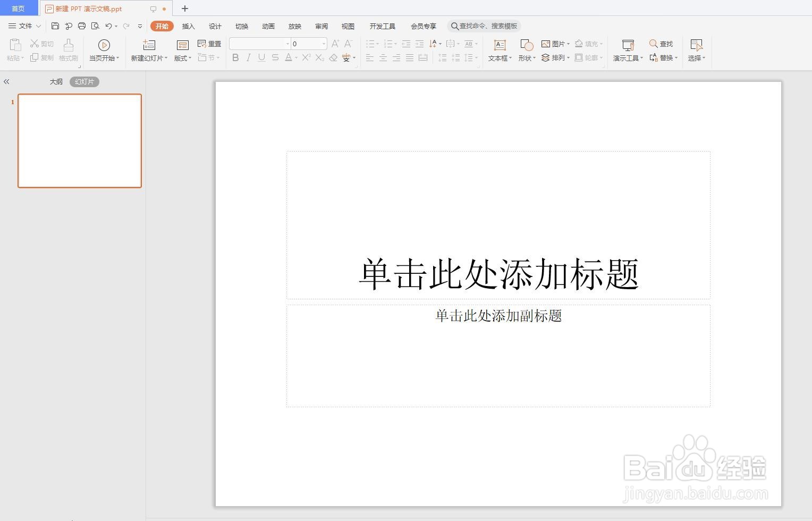
Task: Click the Presentation Tools (演示工具) icon
Action: pyautogui.click(x=628, y=45)
